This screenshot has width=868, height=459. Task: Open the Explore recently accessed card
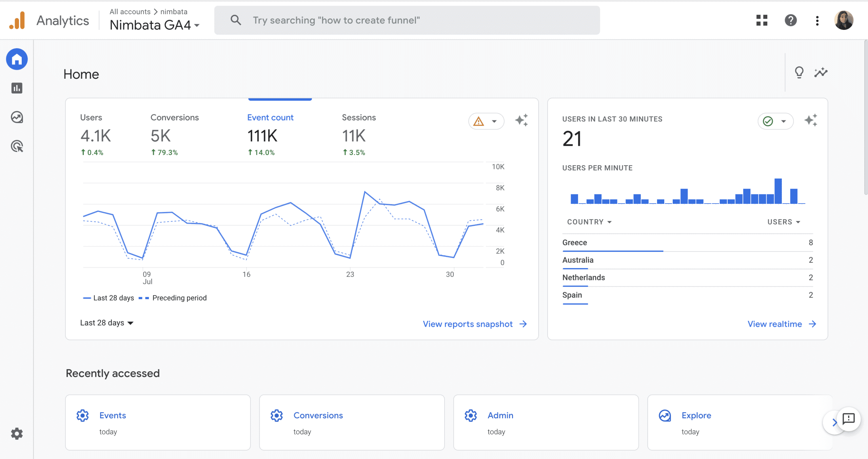(x=740, y=422)
